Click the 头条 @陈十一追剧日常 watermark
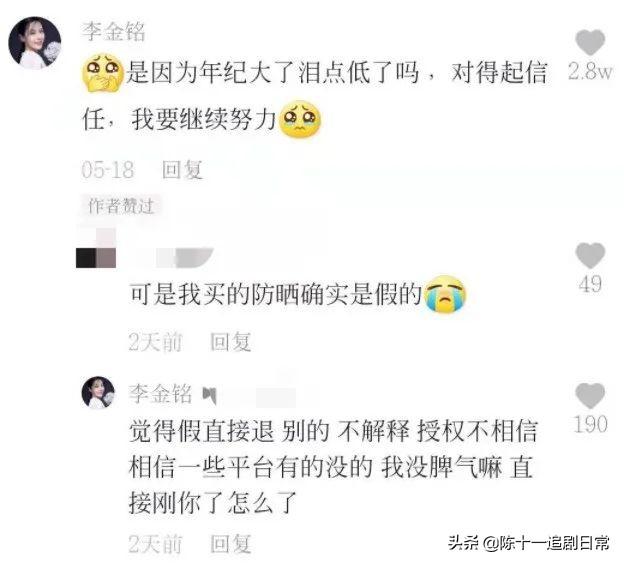This screenshot has height=565, width=624. point(529,542)
